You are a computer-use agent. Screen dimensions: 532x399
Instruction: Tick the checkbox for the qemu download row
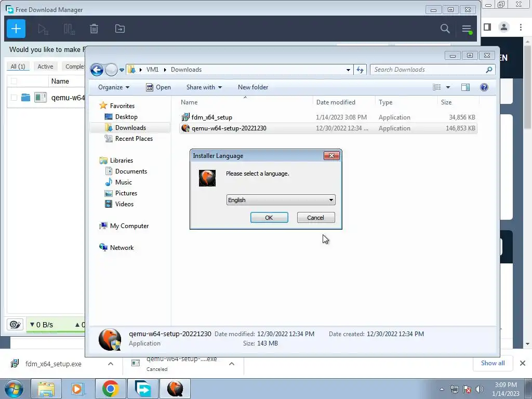coord(14,98)
